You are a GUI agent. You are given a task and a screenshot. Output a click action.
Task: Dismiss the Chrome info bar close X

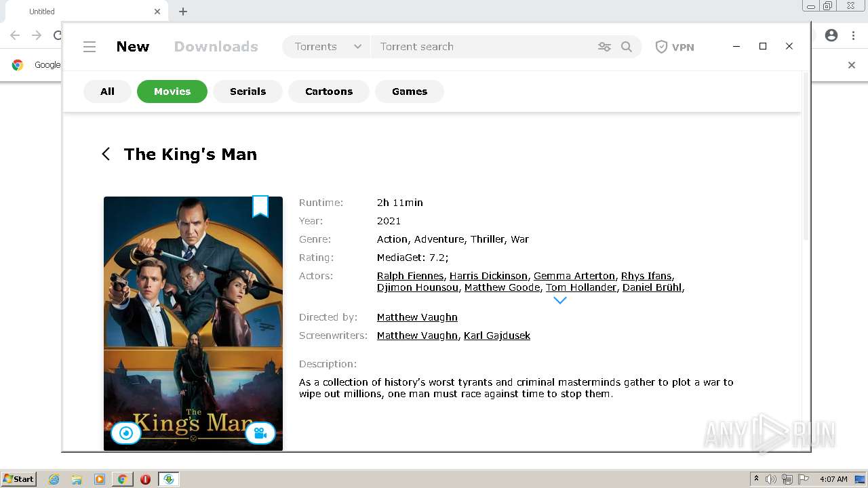pos(852,65)
